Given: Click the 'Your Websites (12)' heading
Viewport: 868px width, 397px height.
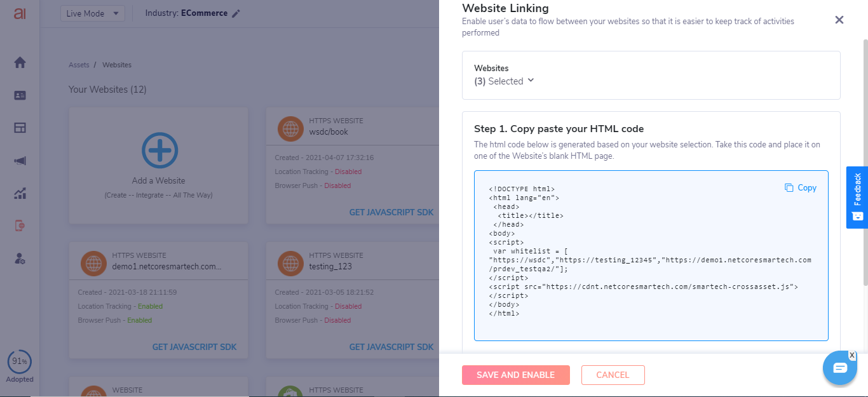Looking at the screenshot, I should 107,90.
